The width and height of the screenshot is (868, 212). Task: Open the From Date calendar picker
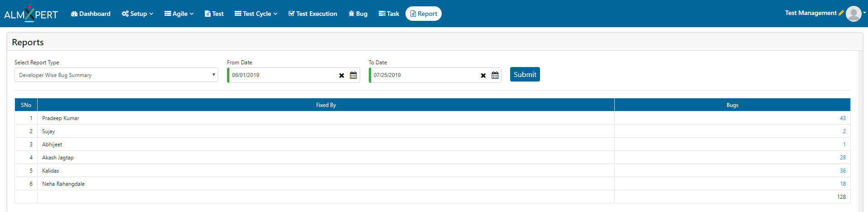353,75
